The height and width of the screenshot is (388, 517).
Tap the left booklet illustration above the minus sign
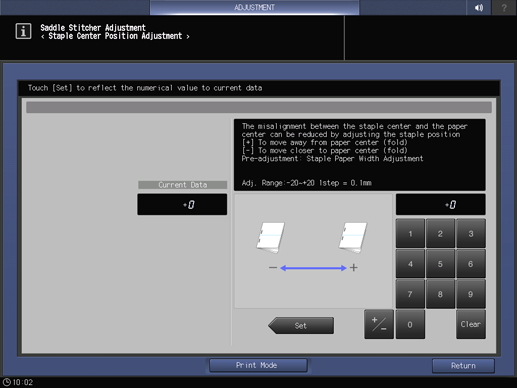(270, 238)
